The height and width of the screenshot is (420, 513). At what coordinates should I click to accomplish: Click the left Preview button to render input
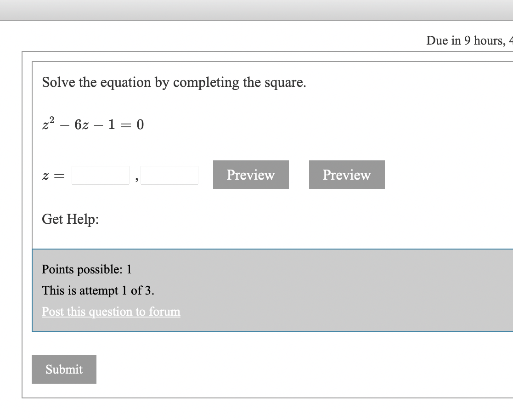click(250, 175)
